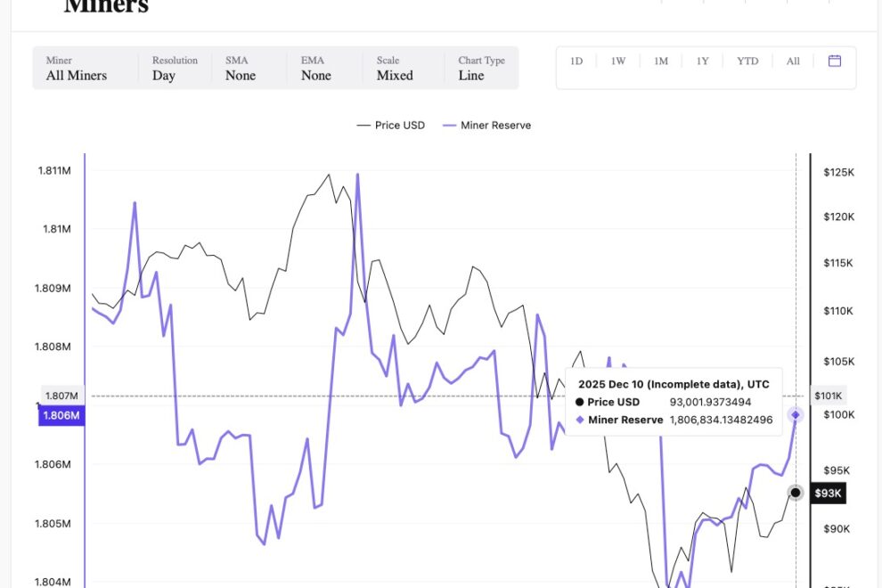Click the Price USD legend line marker

[365, 125]
